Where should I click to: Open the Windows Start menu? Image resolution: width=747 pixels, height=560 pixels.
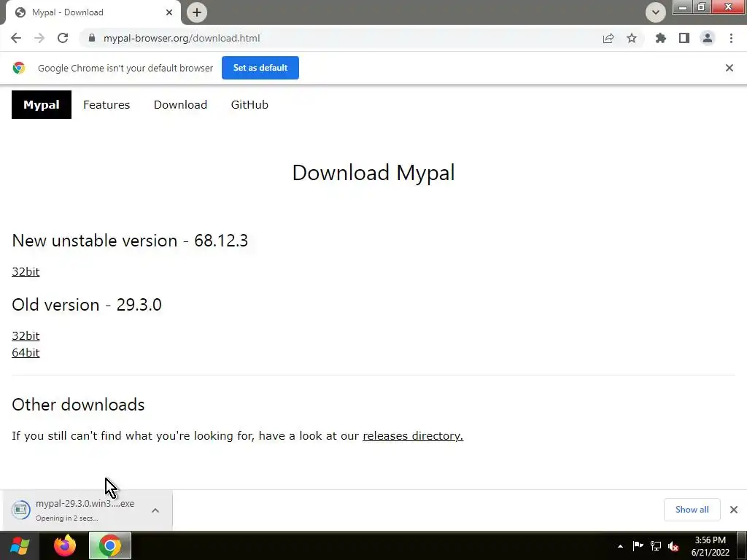pyautogui.click(x=19, y=545)
